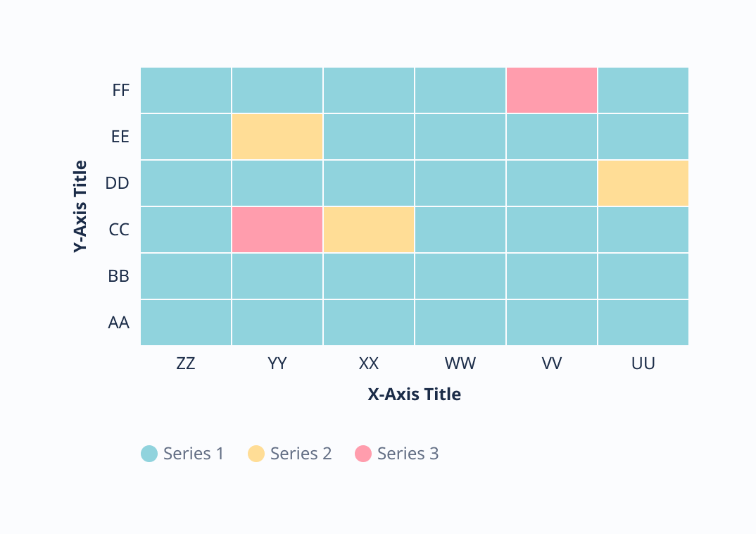Click the ZZ column axis label
This screenshot has height=534, width=756.
186,364
